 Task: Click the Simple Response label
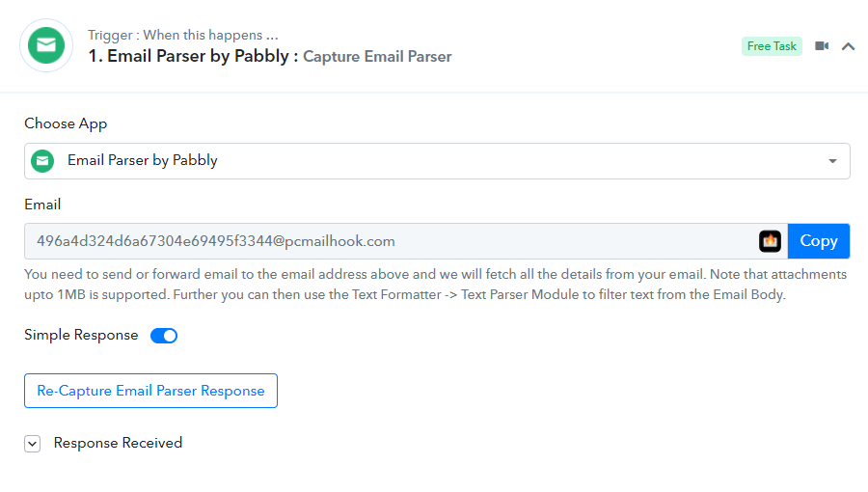click(81, 336)
